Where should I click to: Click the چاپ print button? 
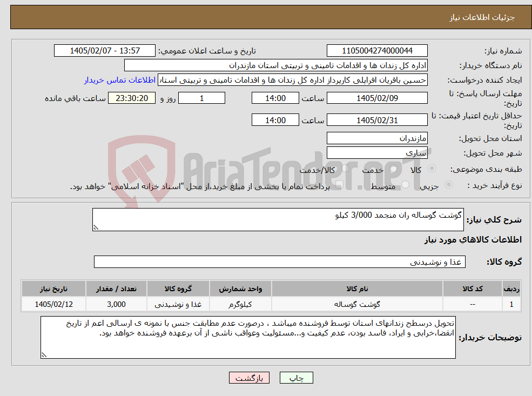(x=296, y=378)
